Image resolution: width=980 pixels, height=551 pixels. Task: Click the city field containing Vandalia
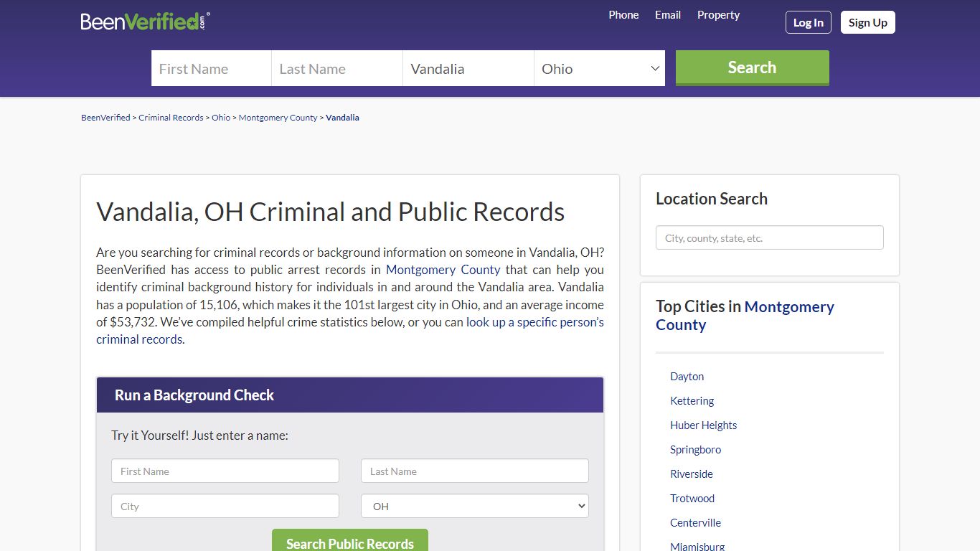pyautogui.click(x=468, y=68)
